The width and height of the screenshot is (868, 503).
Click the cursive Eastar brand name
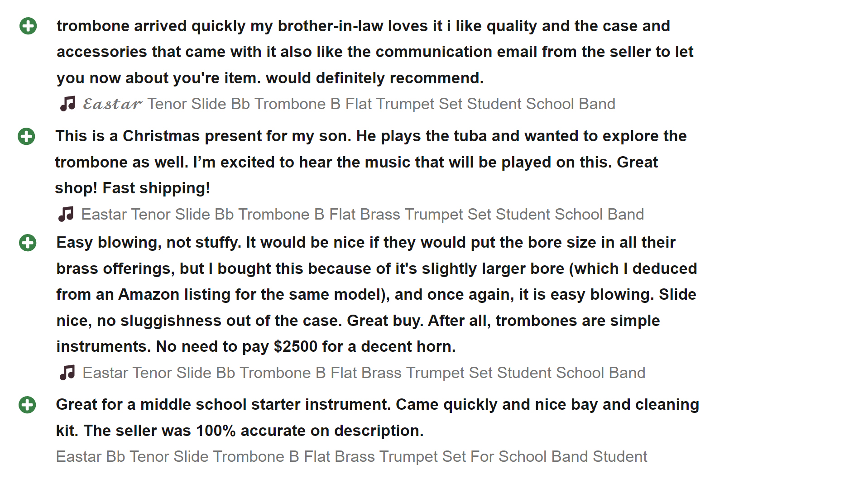[x=112, y=104]
